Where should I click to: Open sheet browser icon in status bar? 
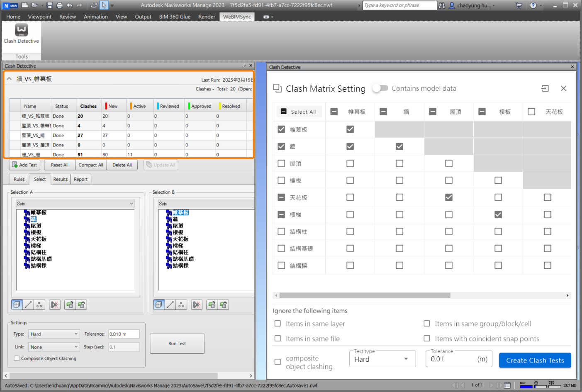tap(507, 385)
